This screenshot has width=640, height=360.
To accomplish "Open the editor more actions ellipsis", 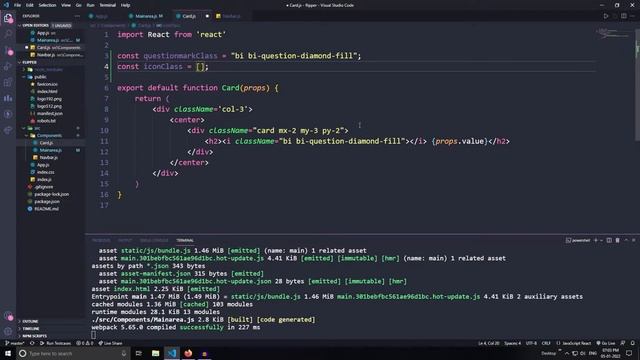I will (633, 16).
